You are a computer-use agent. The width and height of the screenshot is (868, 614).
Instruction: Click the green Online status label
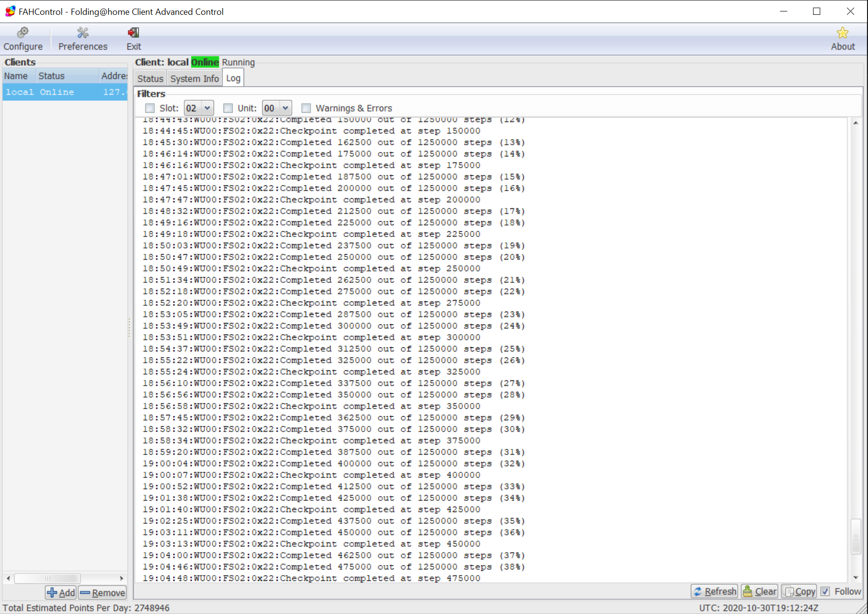tap(205, 62)
